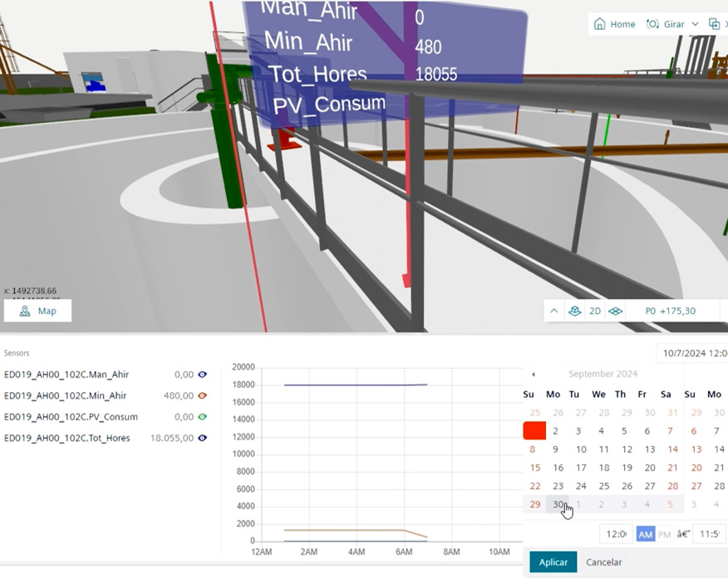728x579 pixels.
Task: Go to the previous month in calendar
Action: [534, 374]
